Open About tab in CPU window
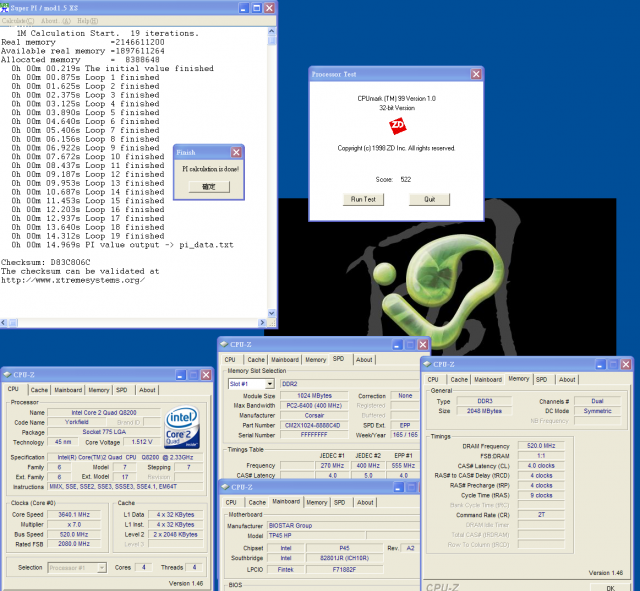The width and height of the screenshot is (640, 591). coord(147,390)
